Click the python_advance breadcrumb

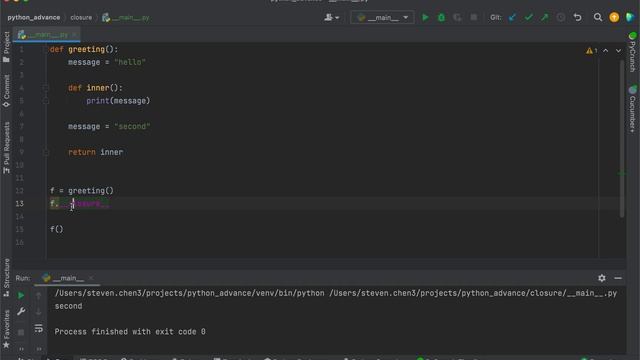(33, 18)
